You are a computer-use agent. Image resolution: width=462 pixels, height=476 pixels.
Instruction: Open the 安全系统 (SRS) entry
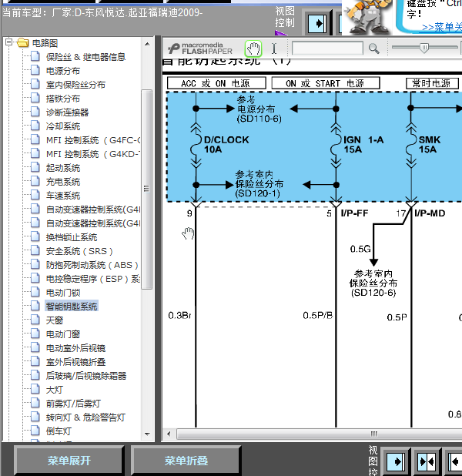point(79,251)
